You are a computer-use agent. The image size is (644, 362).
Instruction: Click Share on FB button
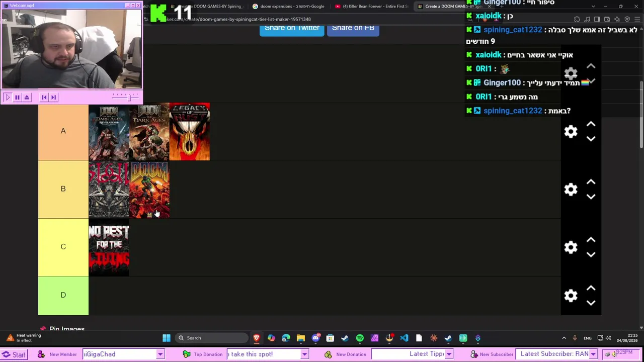pyautogui.click(x=353, y=29)
